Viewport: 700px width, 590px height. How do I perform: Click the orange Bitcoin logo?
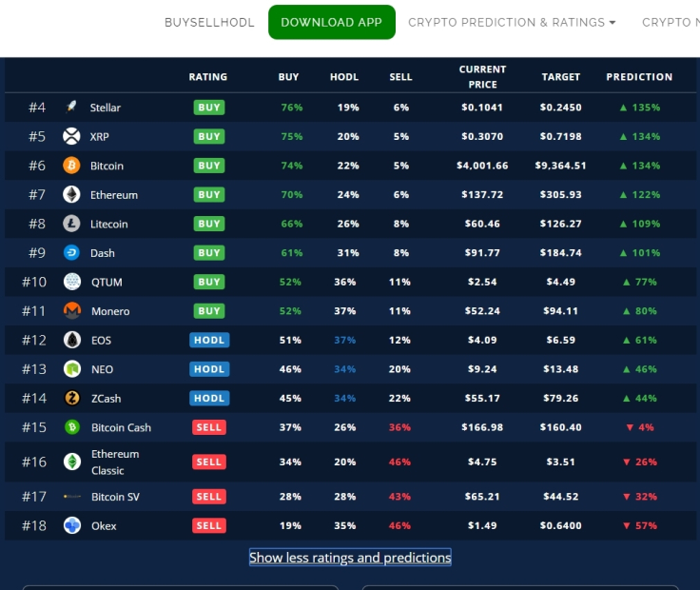click(x=71, y=166)
